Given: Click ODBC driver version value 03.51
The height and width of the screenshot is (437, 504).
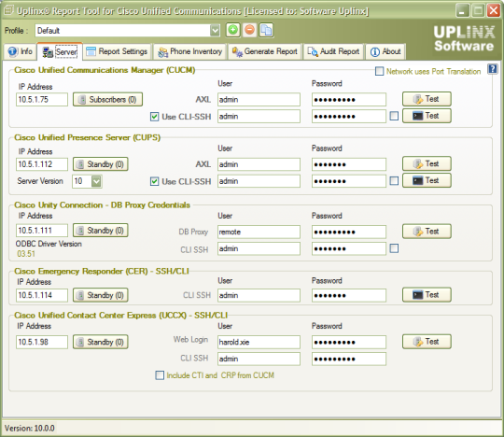Looking at the screenshot, I should coord(26,254).
